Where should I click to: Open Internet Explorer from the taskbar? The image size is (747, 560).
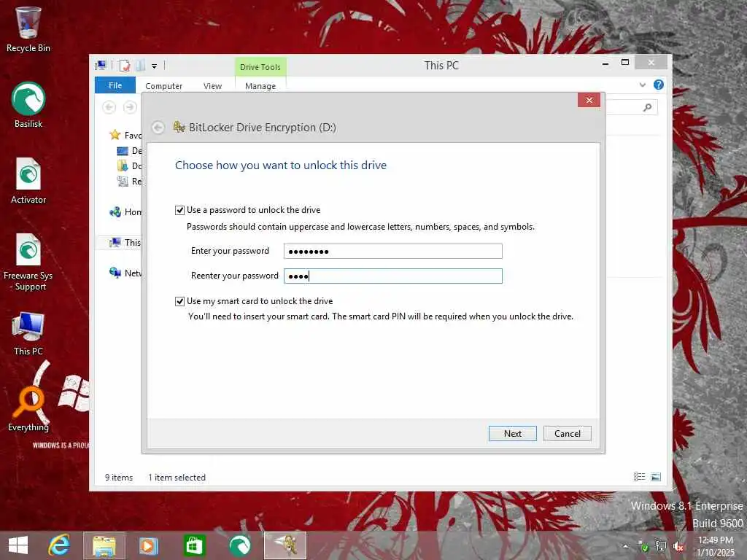(x=59, y=545)
